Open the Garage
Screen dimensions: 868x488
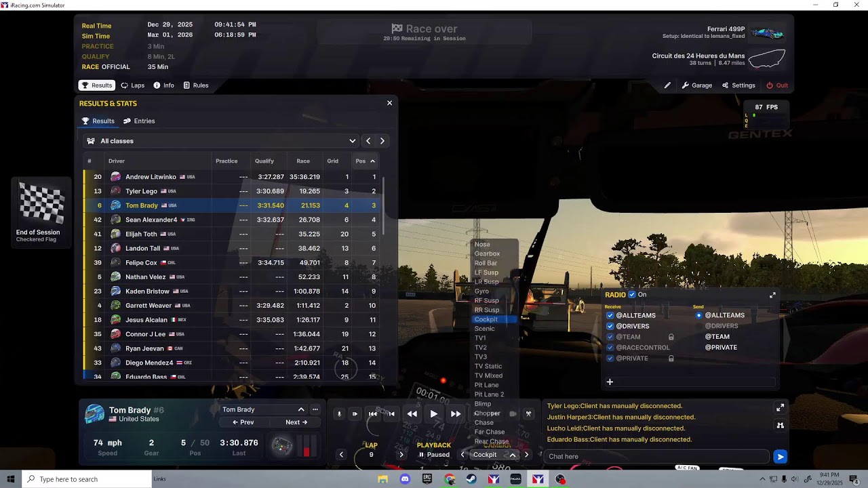tap(696, 85)
